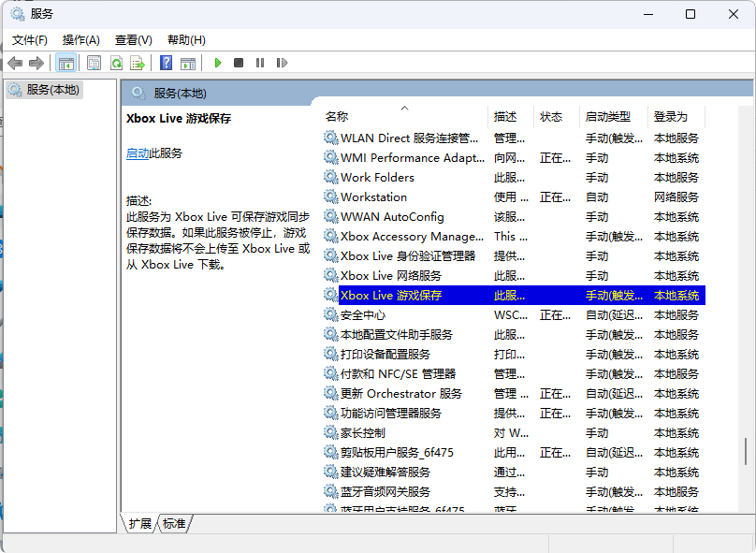Image resolution: width=756 pixels, height=553 pixels.
Task: Click the Back arrow in toolbar
Action: pyautogui.click(x=15, y=63)
